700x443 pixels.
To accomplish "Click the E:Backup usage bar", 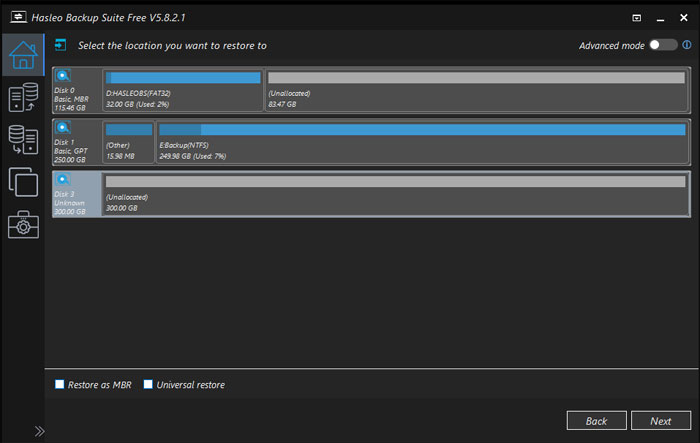I will [422, 130].
